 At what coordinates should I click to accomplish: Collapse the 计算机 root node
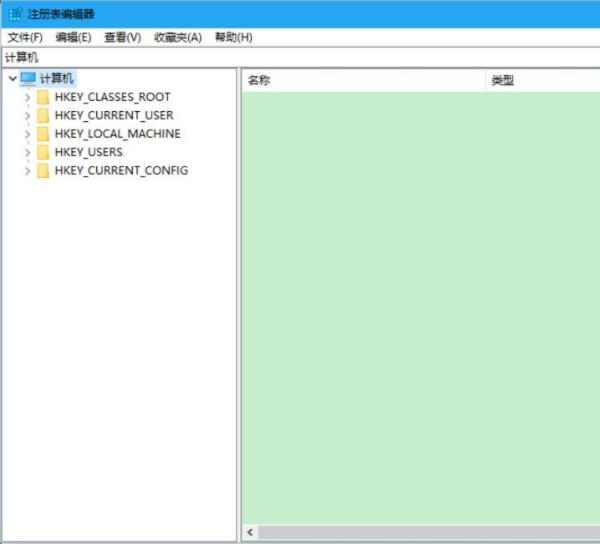tap(11, 78)
